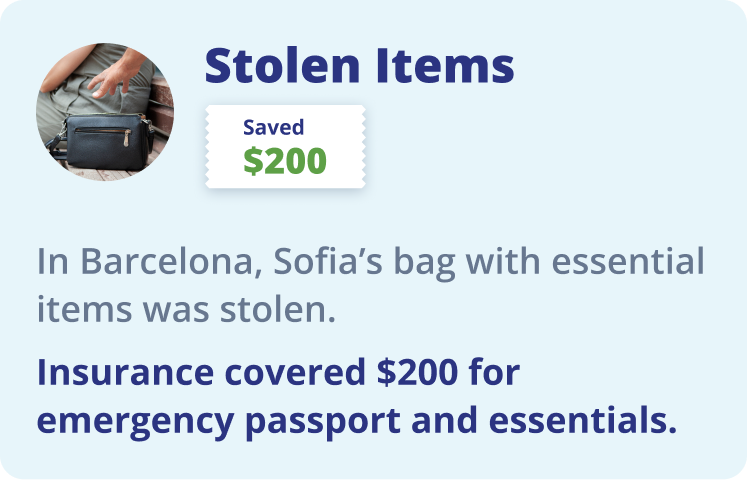Viewport: 747px width, 480px height.
Task: Click the circular stolen bag photo
Action: pos(105,112)
